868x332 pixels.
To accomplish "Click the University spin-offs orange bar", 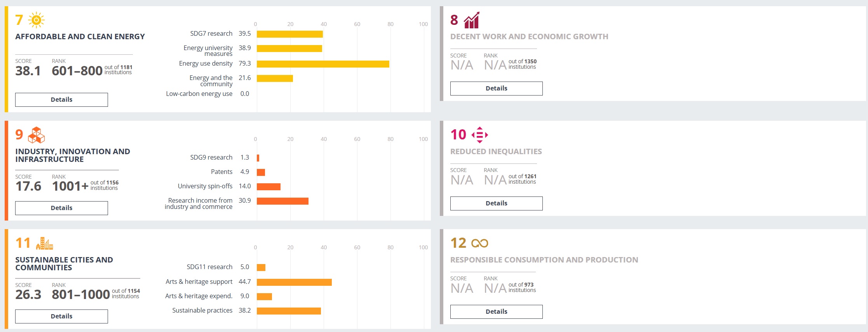I will 268,187.
